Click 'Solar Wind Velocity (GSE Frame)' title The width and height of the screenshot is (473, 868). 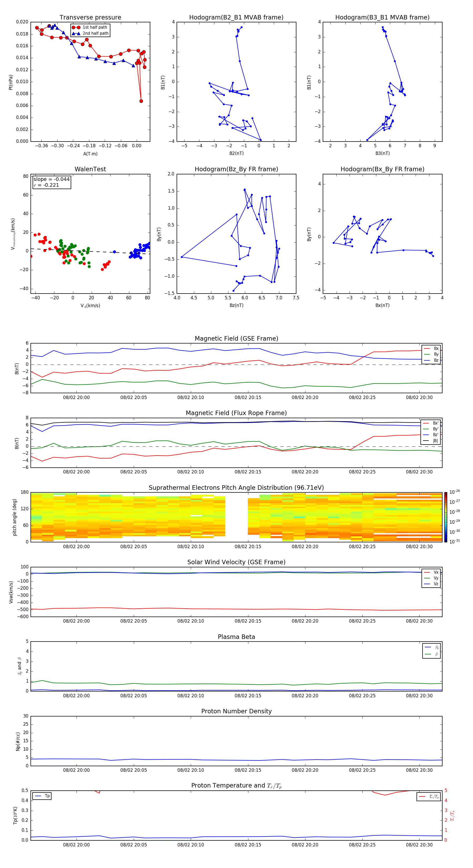click(x=236, y=562)
